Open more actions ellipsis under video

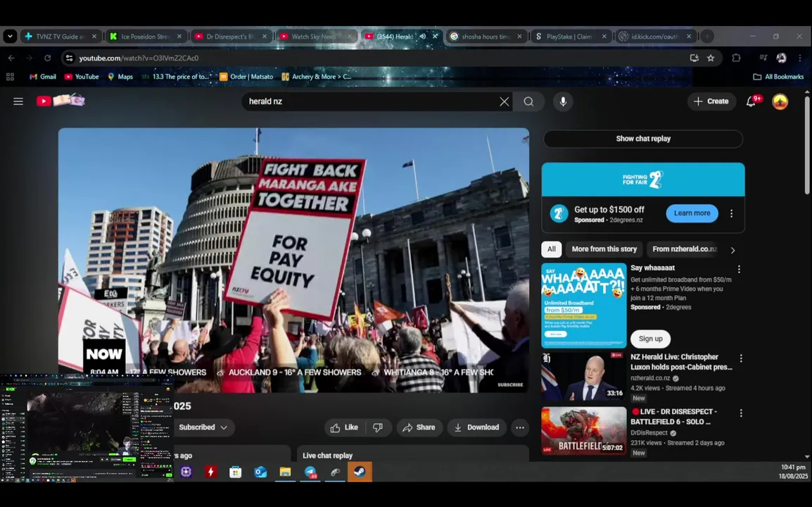519,427
